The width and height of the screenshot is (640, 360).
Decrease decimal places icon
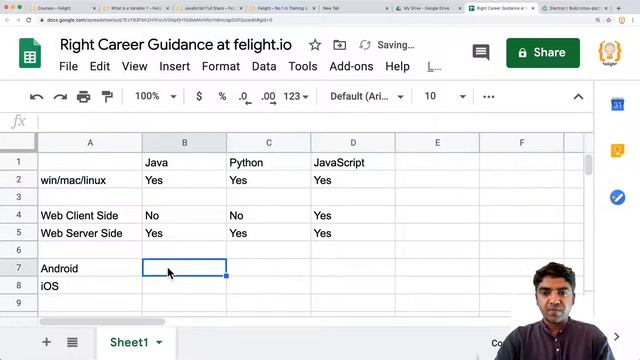click(x=244, y=97)
